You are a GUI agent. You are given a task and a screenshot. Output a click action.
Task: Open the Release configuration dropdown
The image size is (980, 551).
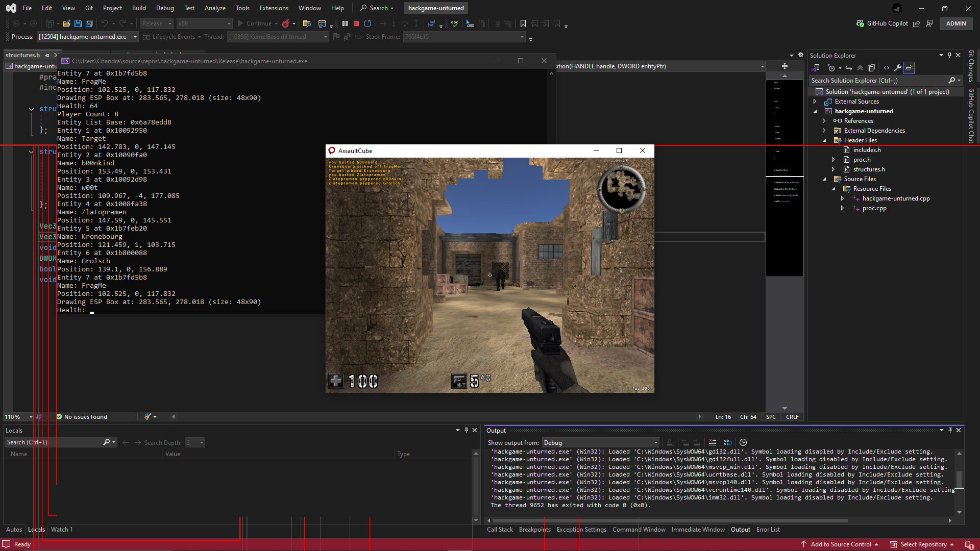point(157,23)
